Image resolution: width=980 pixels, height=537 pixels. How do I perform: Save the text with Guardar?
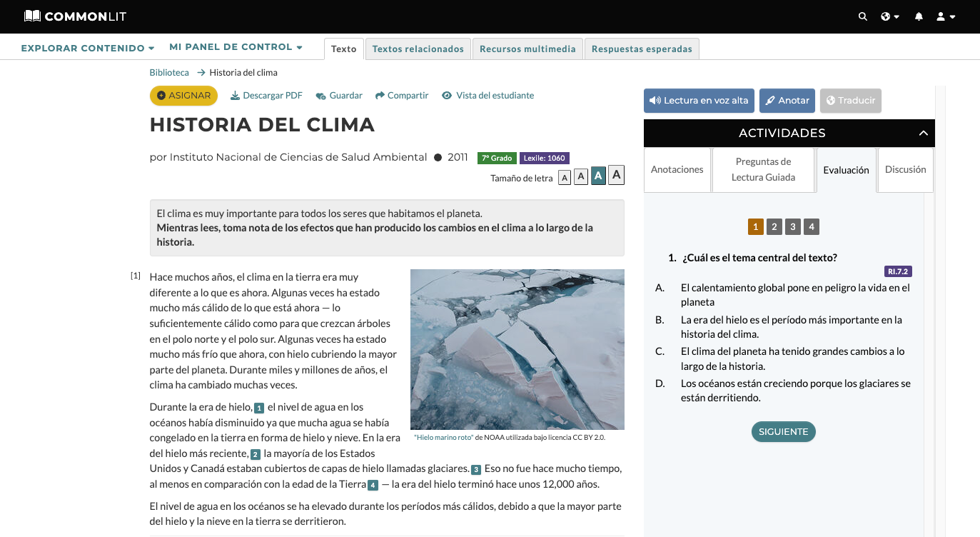pyautogui.click(x=339, y=96)
